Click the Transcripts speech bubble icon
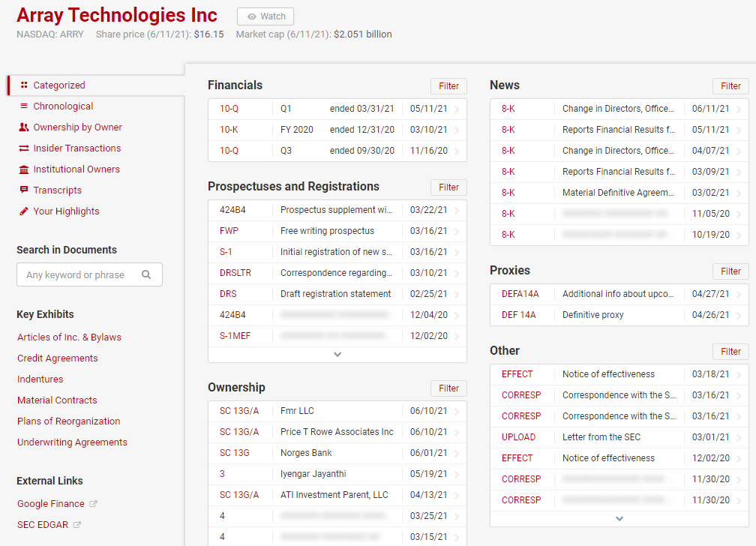The width and height of the screenshot is (756, 546). point(24,190)
